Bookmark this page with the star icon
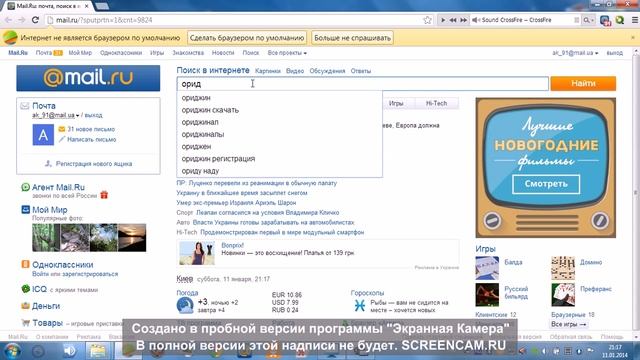The width and height of the screenshot is (640, 360). pyautogui.click(x=427, y=20)
